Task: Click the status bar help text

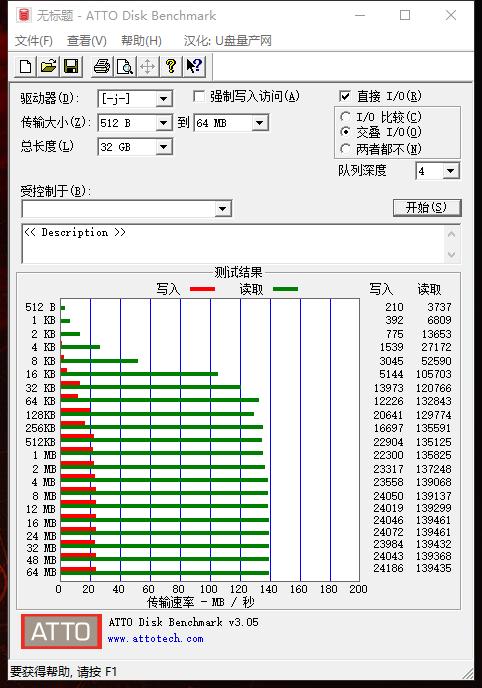Action: (x=63, y=672)
